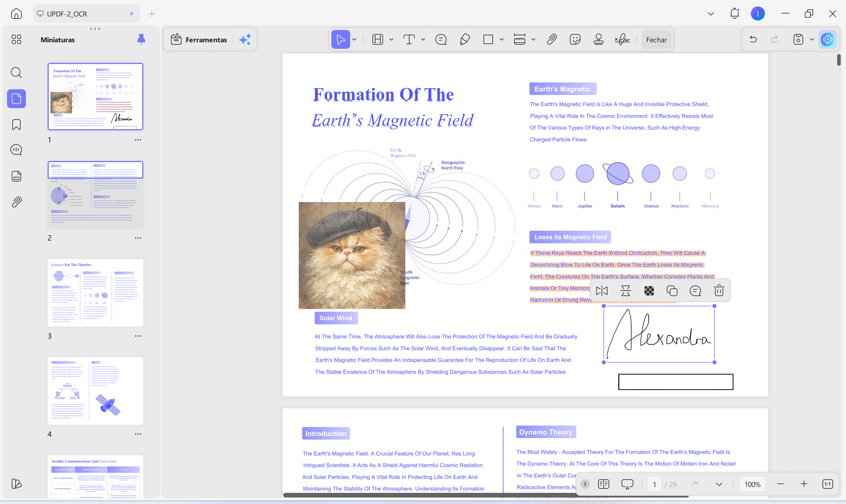Choose the Rectangle shape tool
The image size is (846, 504).
click(488, 40)
